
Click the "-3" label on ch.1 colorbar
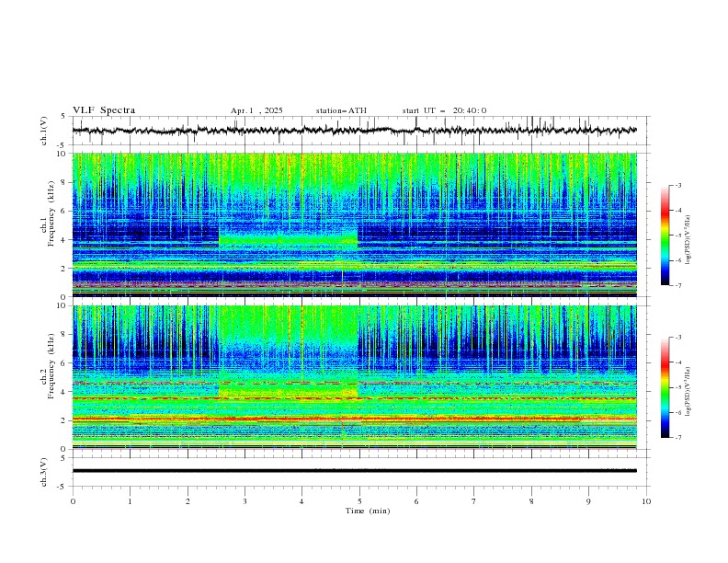678,185
